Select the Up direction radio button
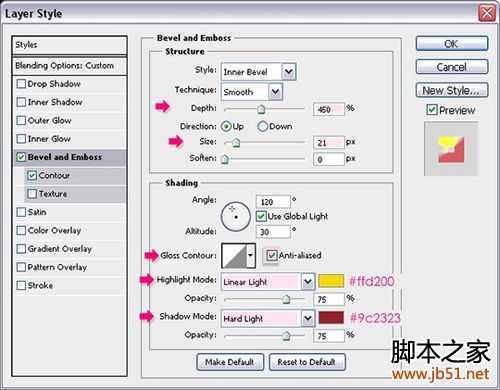 226,126
